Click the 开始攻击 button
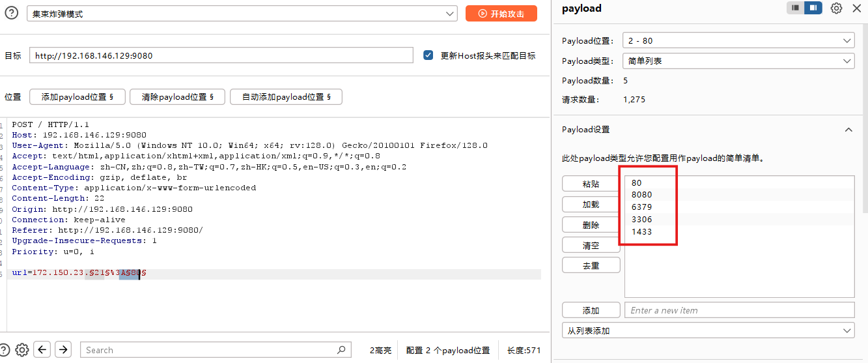The height and width of the screenshot is (363, 868). (x=501, y=14)
